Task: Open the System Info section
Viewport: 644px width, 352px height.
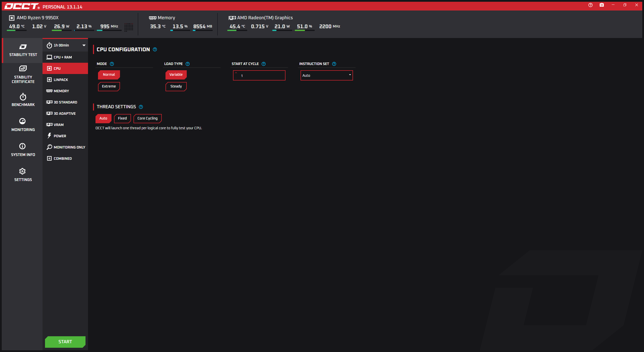Action: pos(23,149)
